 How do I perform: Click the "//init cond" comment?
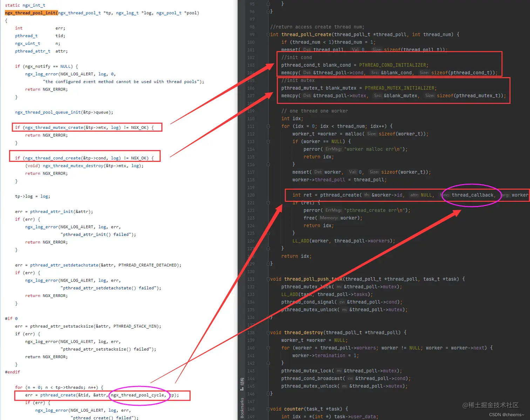(297, 57)
